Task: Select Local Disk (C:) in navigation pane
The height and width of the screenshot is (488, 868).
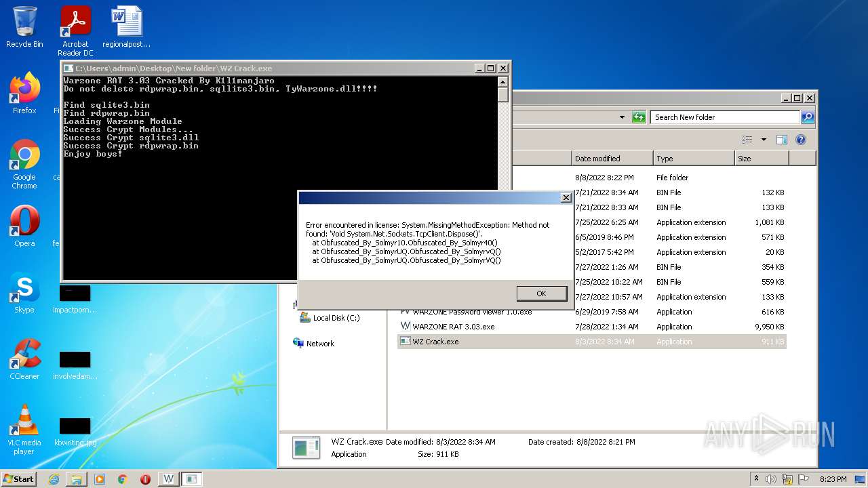Action: (336, 318)
